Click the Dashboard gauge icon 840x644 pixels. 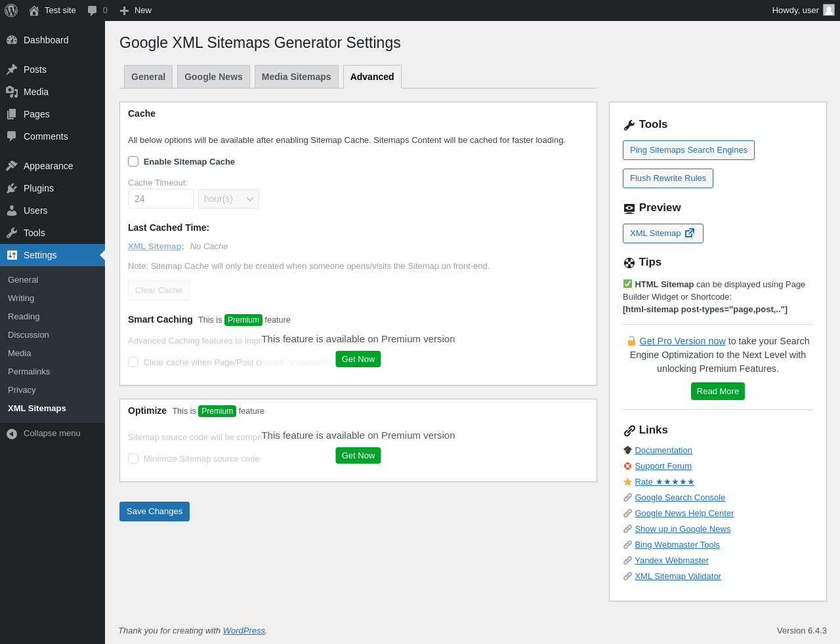[x=12, y=40]
